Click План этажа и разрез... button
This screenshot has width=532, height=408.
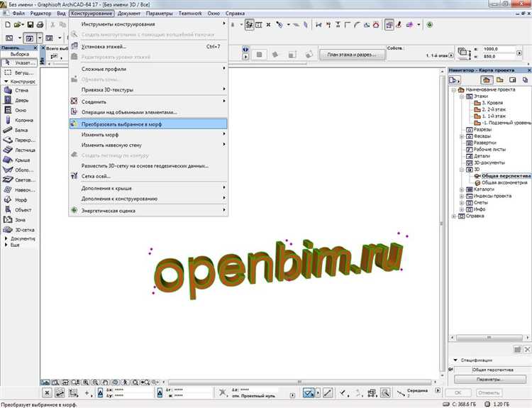click(352, 55)
